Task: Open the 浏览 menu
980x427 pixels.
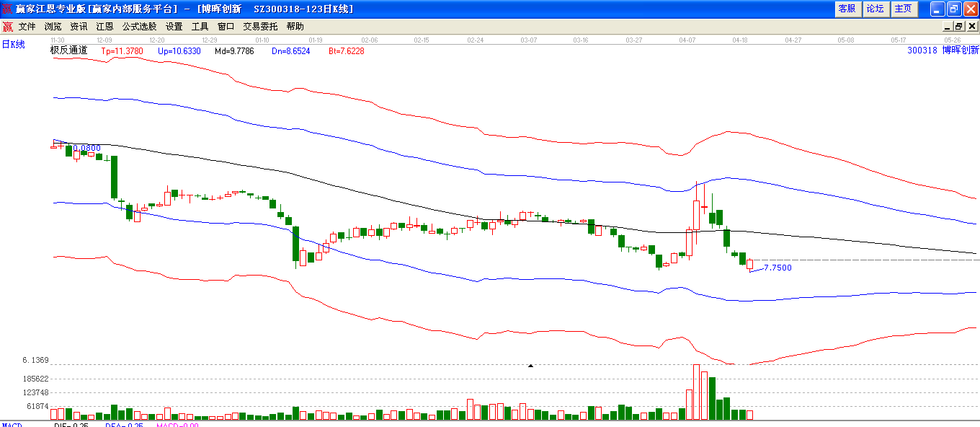Action: [x=53, y=27]
